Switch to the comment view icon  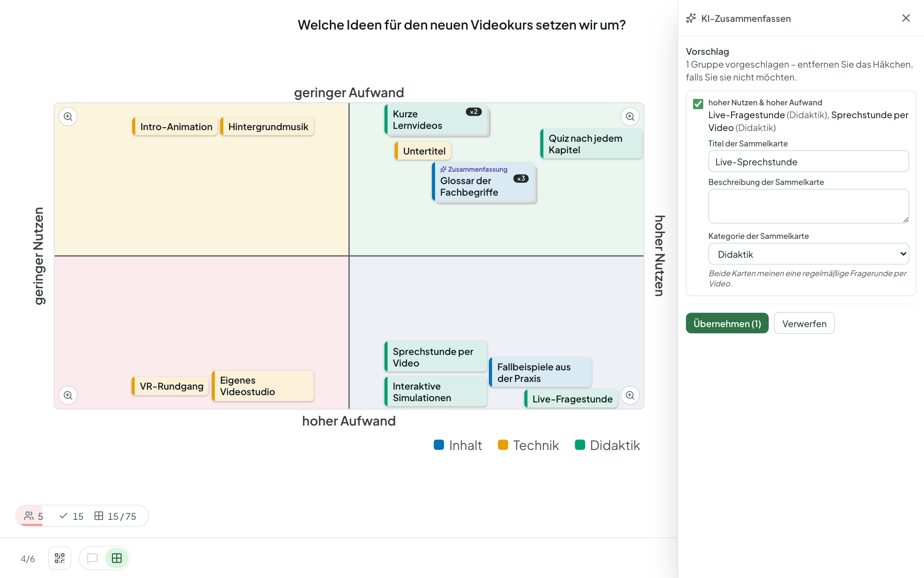pos(92,558)
